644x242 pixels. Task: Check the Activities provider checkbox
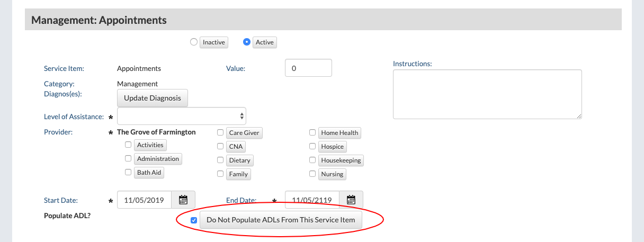pyautogui.click(x=128, y=145)
